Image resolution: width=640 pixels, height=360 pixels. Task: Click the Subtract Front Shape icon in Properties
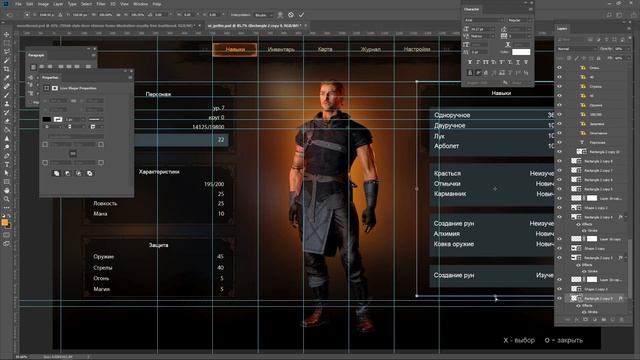(x=67, y=173)
